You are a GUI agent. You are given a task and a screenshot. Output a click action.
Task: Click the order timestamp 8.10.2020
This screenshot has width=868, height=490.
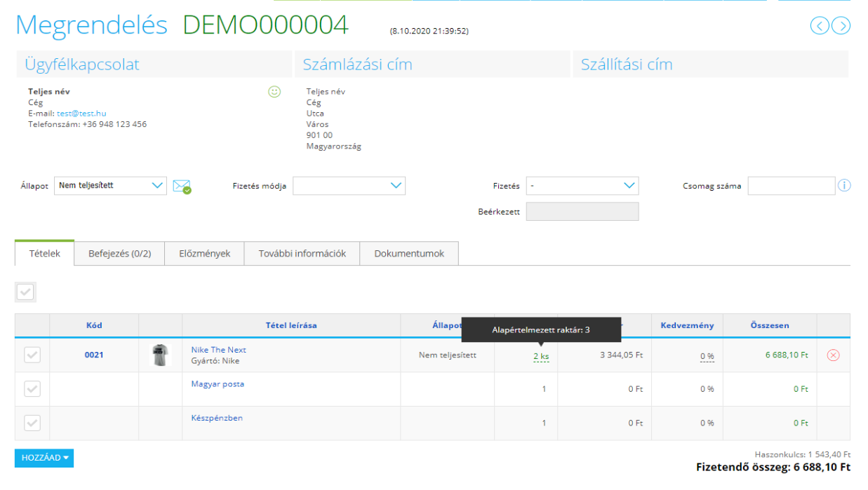pyautogui.click(x=429, y=31)
